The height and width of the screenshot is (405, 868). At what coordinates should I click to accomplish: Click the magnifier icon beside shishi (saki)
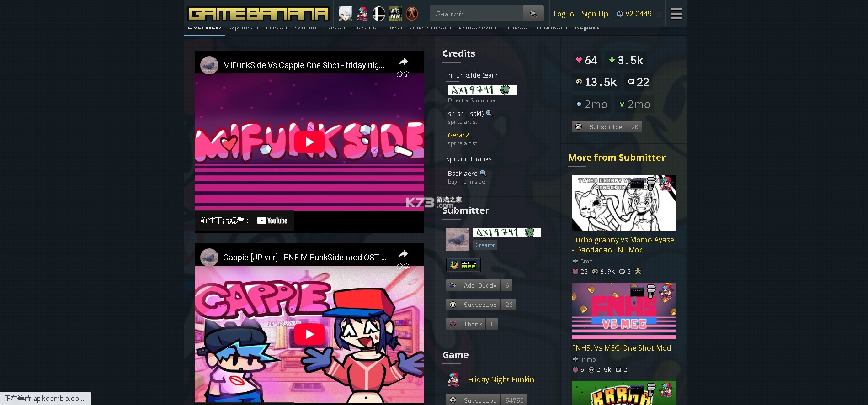pyautogui.click(x=489, y=113)
